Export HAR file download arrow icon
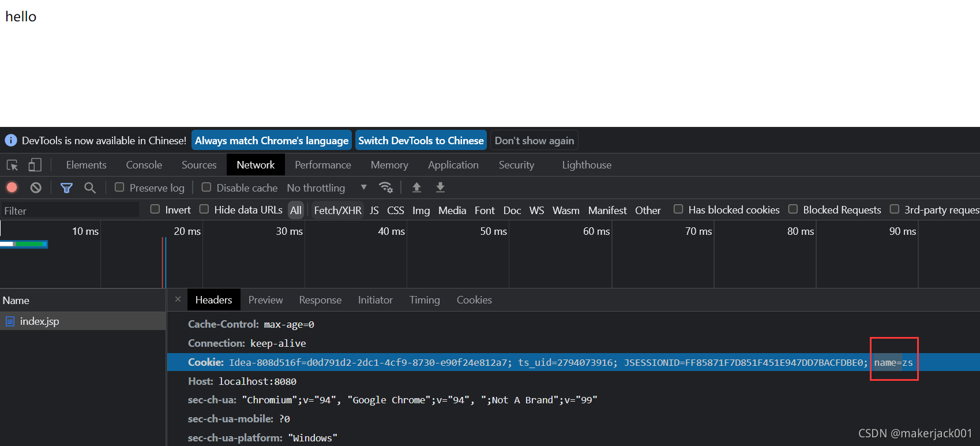 (x=440, y=188)
